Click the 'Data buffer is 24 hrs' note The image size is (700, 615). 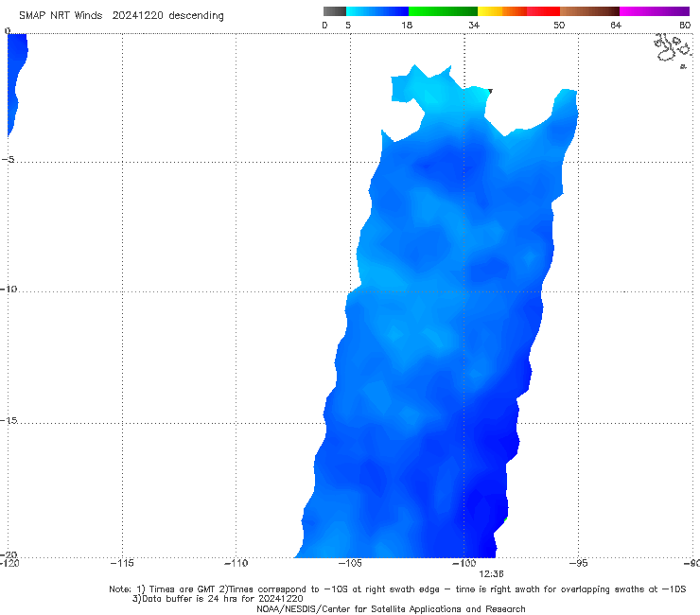[218, 599]
